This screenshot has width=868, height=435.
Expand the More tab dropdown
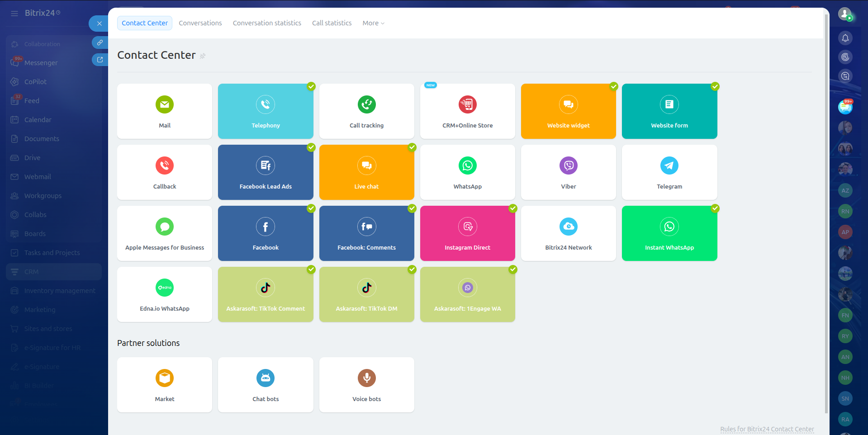373,23
